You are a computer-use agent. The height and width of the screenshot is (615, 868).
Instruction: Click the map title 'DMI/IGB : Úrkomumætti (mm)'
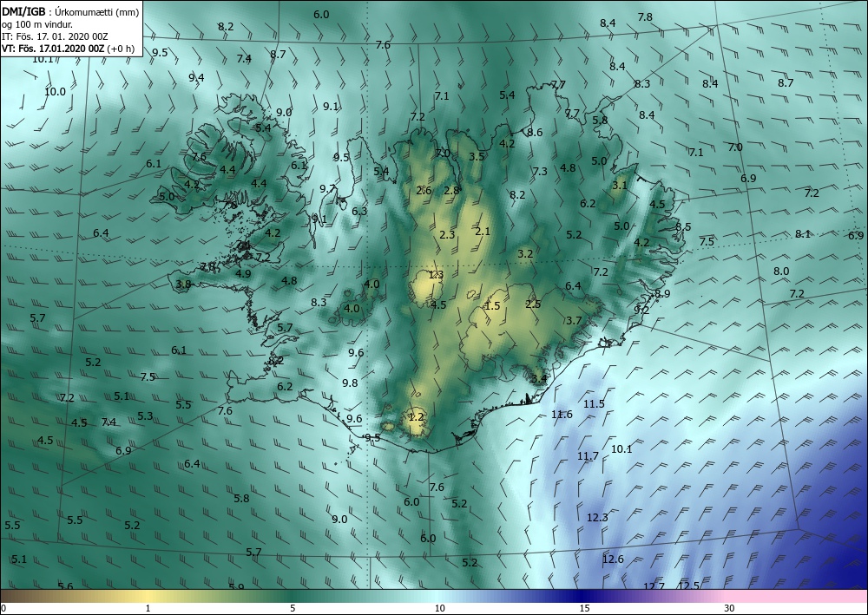point(70,11)
